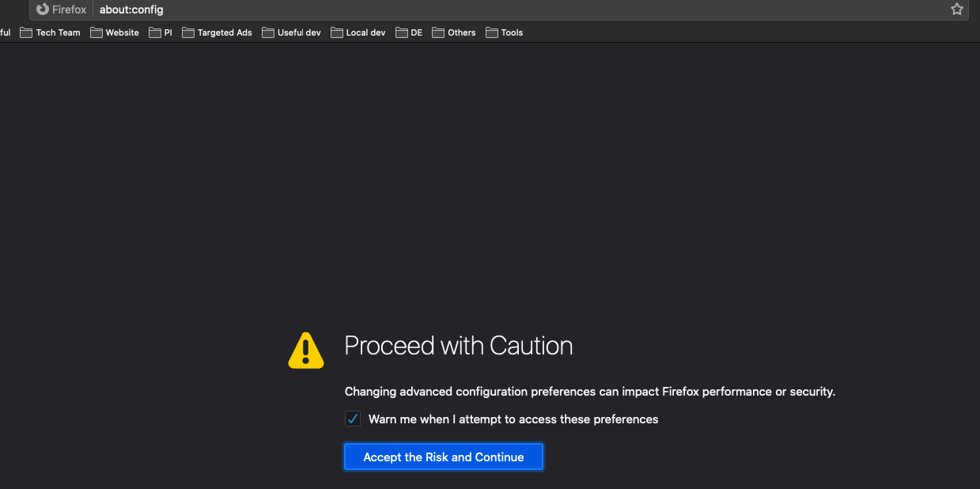Uncheck the warn me checkbox
The image size is (980, 489).
click(353, 419)
